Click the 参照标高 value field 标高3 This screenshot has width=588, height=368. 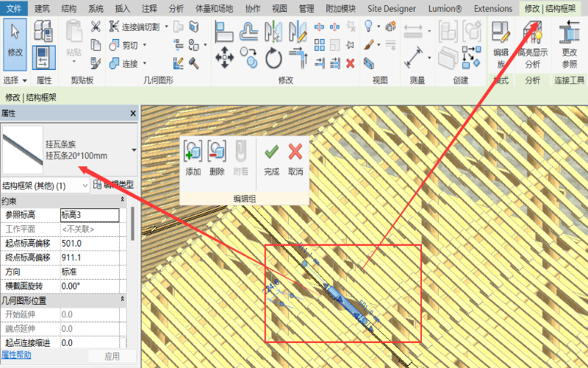click(90, 215)
